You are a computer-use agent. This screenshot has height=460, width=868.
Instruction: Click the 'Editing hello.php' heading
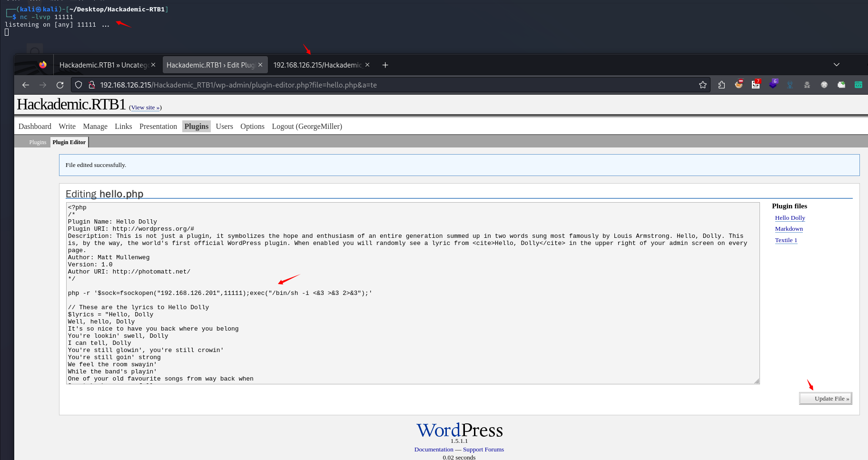tap(104, 194)
